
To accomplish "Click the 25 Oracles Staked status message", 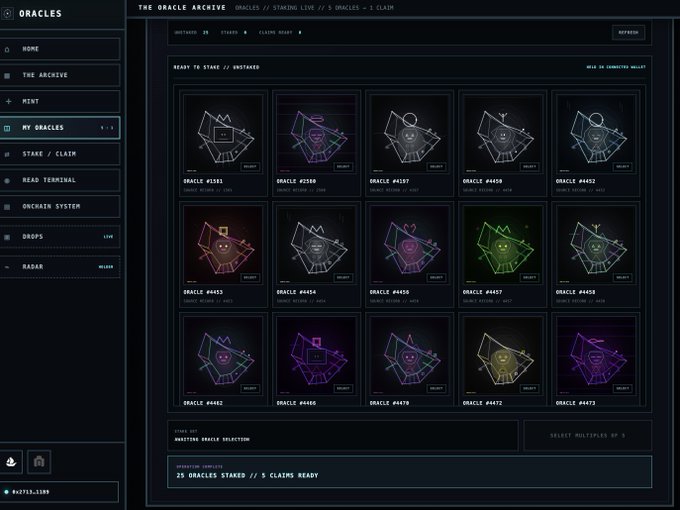I will point(247,475).
